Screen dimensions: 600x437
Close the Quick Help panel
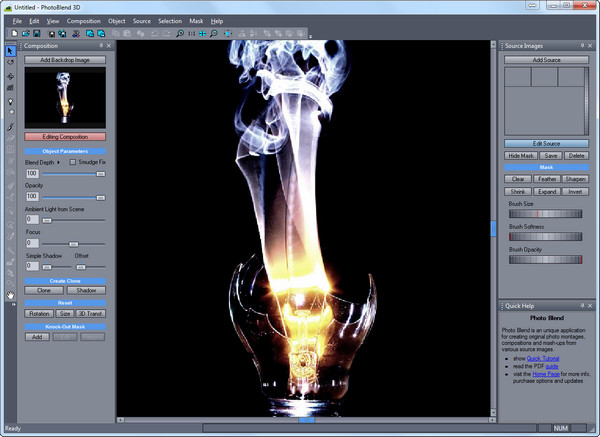tap(592, 306)
